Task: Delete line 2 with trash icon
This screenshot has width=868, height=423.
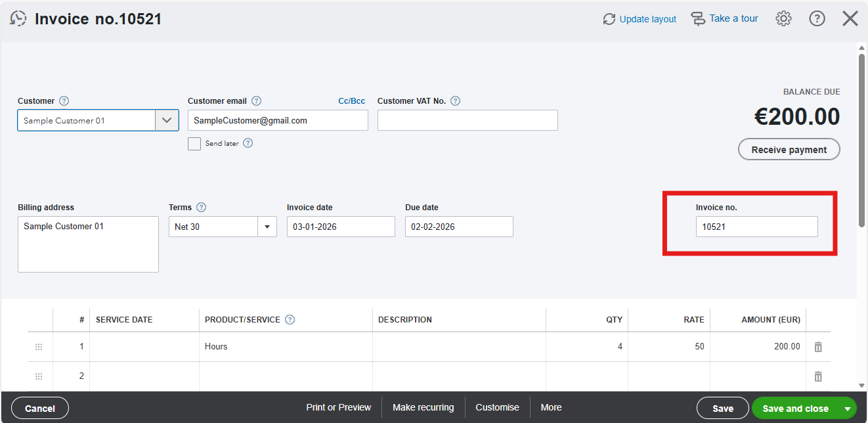Action: 818,376
